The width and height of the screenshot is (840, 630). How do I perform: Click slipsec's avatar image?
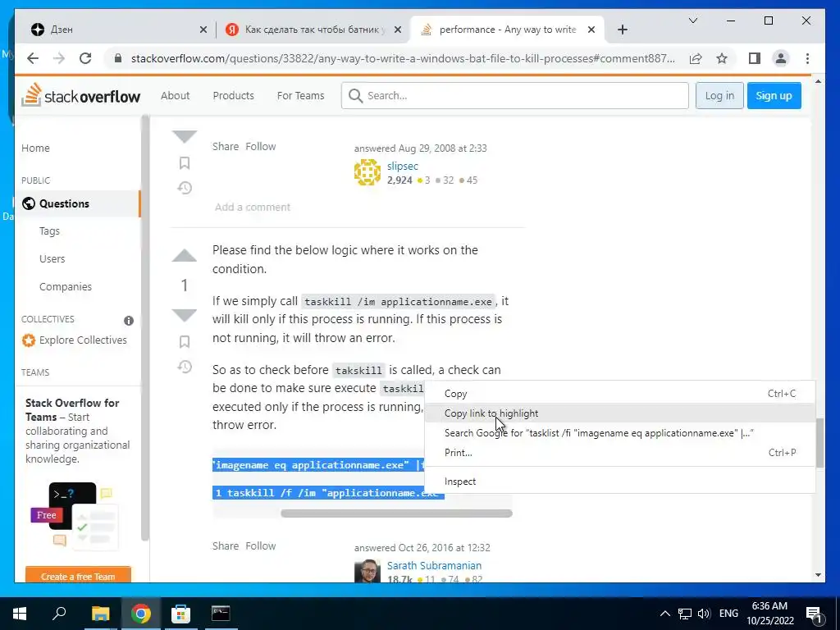point(367,172)
